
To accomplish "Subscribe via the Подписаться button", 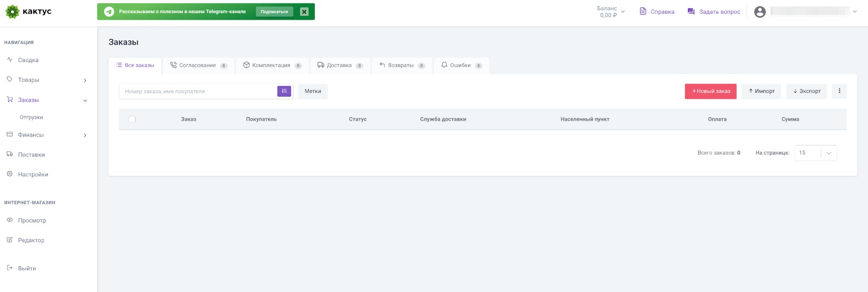I will 274,11.
